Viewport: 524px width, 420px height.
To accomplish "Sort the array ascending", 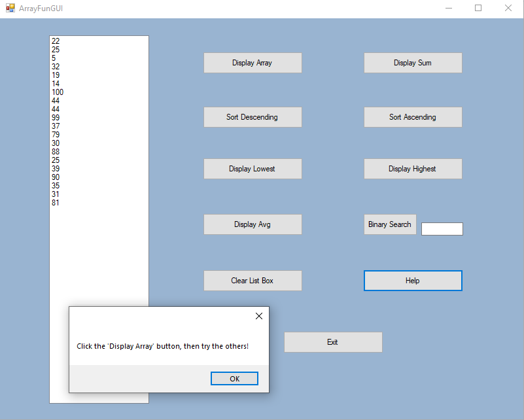I will tap(413, 117).
